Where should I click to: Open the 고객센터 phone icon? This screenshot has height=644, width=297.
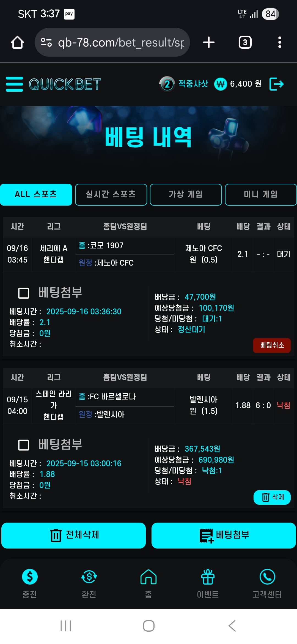tap(267, 577)
